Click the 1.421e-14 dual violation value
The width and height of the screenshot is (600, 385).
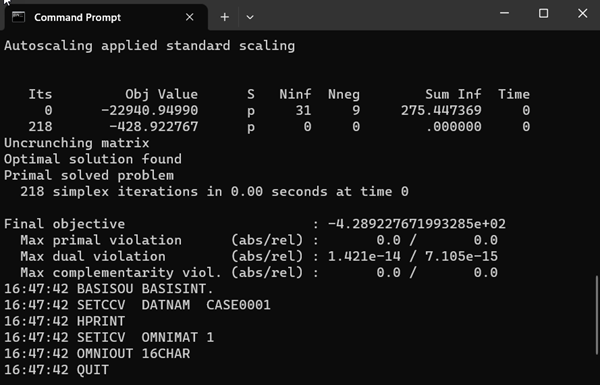click(364, 256)
